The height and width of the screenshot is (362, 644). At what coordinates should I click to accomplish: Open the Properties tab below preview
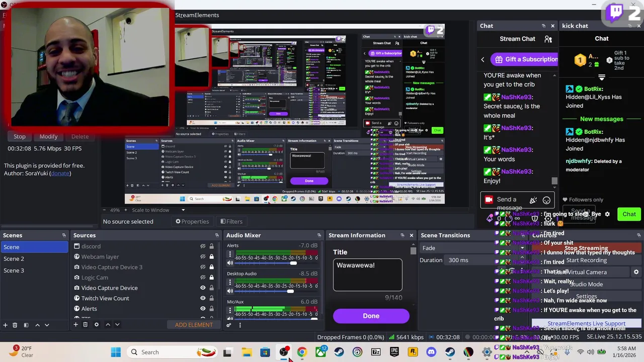click(x=192, y=221)
